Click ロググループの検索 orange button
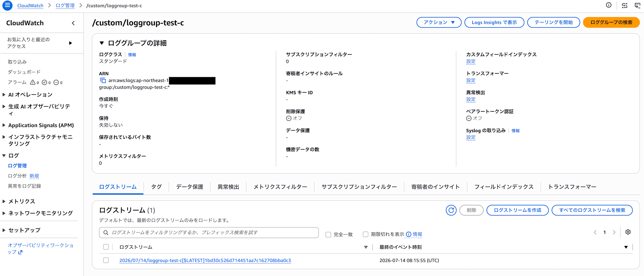 (611, 22)
